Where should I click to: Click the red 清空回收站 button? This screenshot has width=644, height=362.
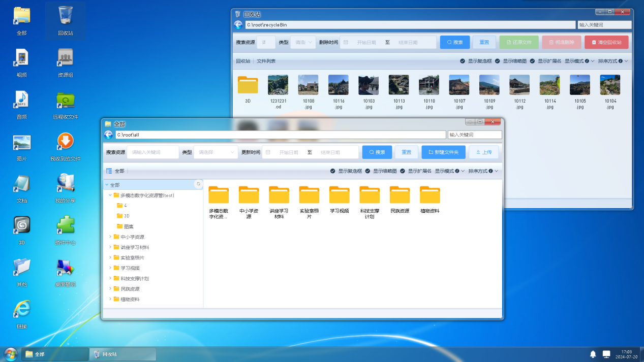click(x=606, y=42)
